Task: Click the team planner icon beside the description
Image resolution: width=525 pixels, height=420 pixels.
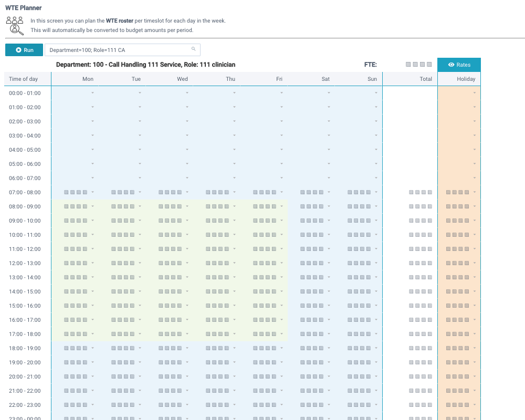Action: coord(14,24)
